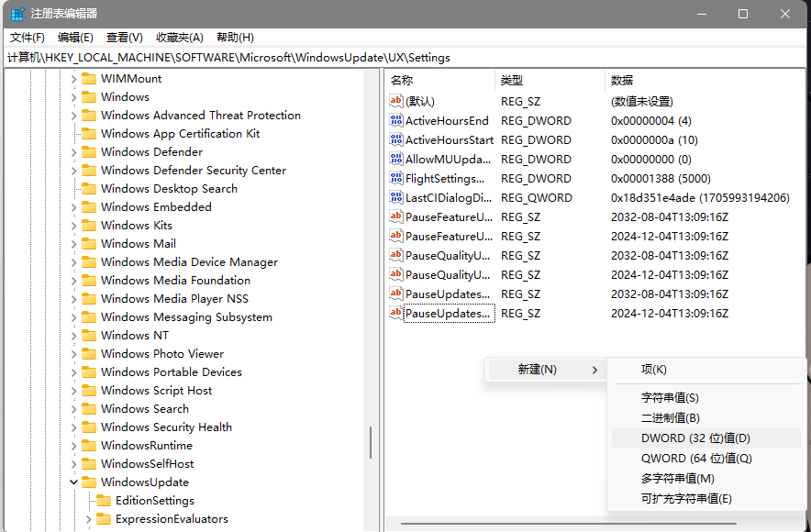Click the data value 0x00001388 (5000)
Viewport: 811px width, 532px height.
(x=661, y=179)
